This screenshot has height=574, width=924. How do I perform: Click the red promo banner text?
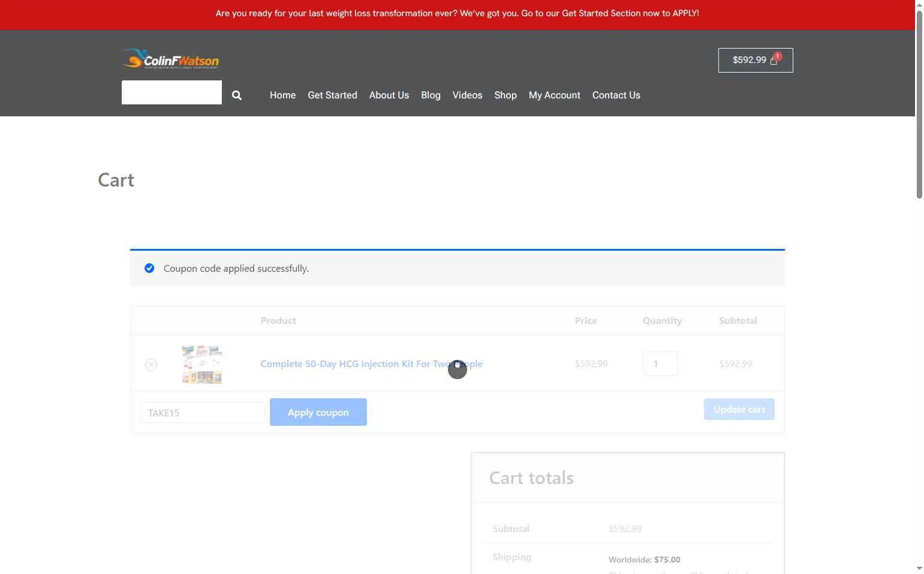click(458, 13)
